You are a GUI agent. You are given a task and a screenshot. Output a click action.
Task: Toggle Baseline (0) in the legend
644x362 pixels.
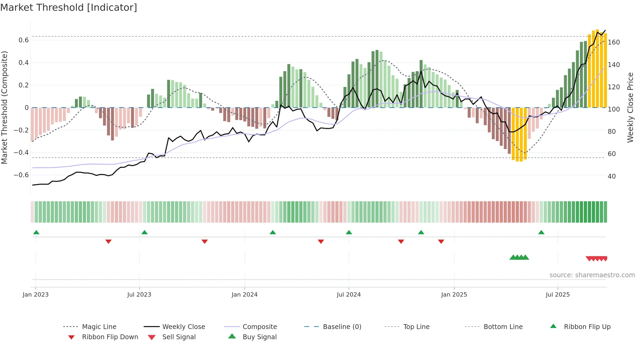[333, 327]
